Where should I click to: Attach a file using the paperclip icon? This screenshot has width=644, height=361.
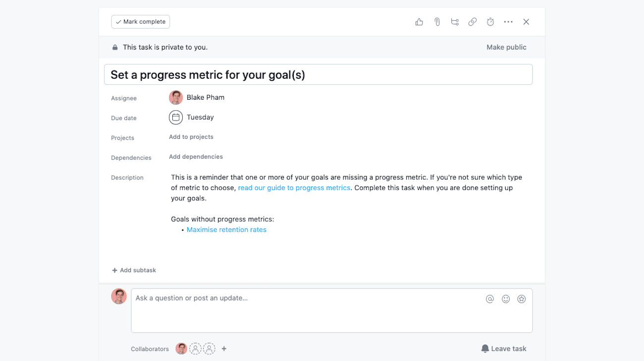coord(437,22)
